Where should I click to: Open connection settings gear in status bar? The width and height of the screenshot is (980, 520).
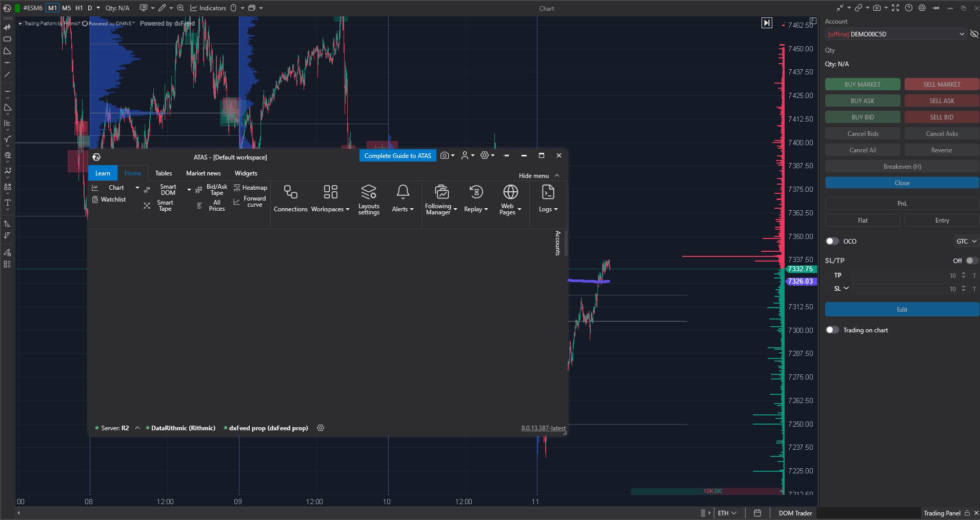click(321, 428)
